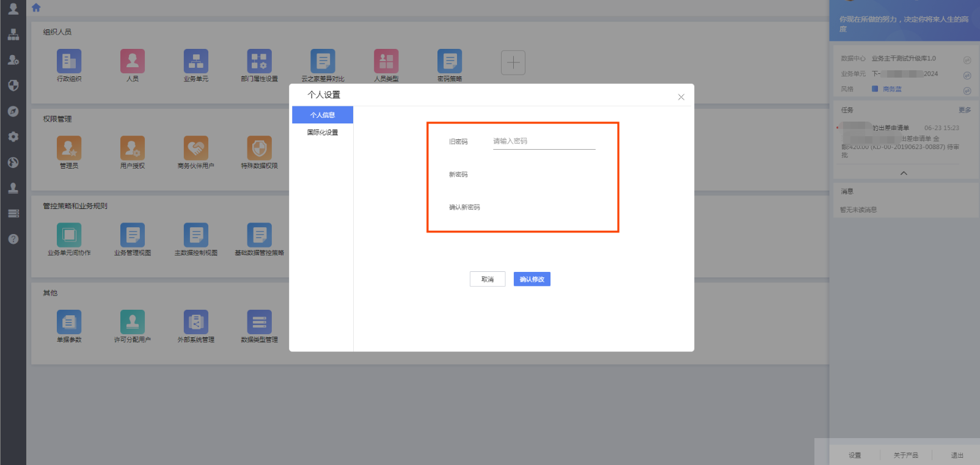Screen dimensions: 980x465
Task: Close the 个人设置 dialog
Action: coord(681,97)
